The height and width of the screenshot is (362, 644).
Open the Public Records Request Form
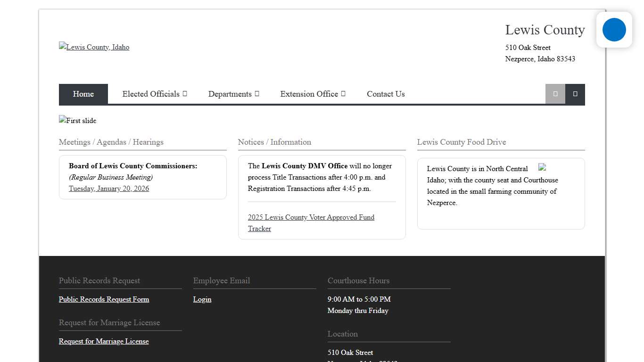click(x=104, y=299)
